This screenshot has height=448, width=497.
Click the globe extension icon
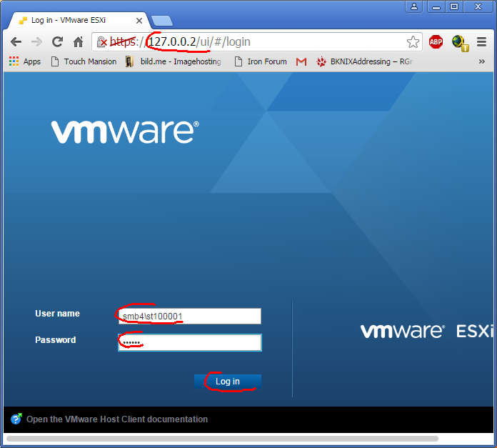[x=459, y=43]
